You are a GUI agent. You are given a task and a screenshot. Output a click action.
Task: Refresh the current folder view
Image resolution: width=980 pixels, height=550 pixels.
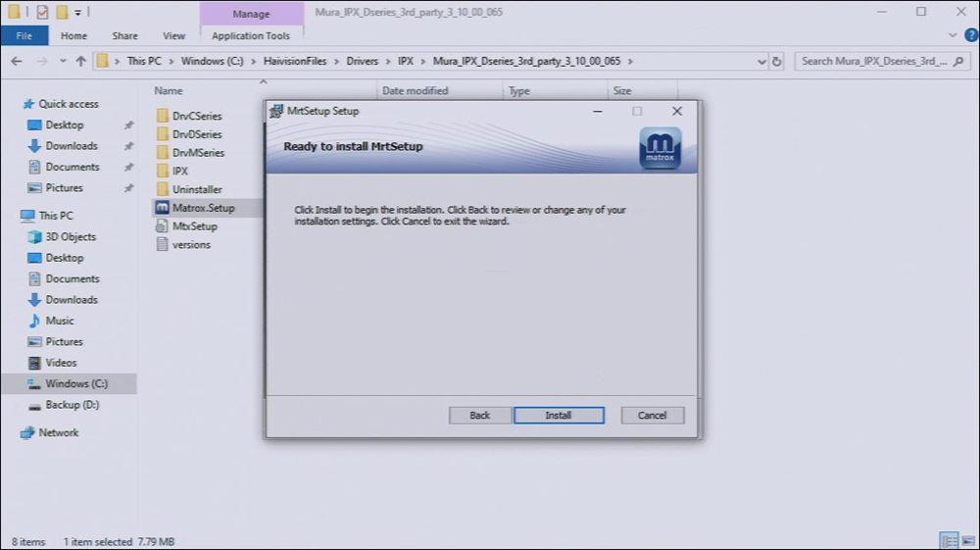pyautogui.click(x=777, y=61)
